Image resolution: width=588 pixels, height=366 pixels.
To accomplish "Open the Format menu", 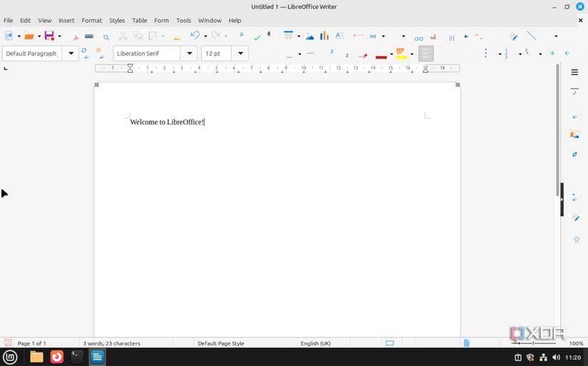I will (x=92, y=21).
